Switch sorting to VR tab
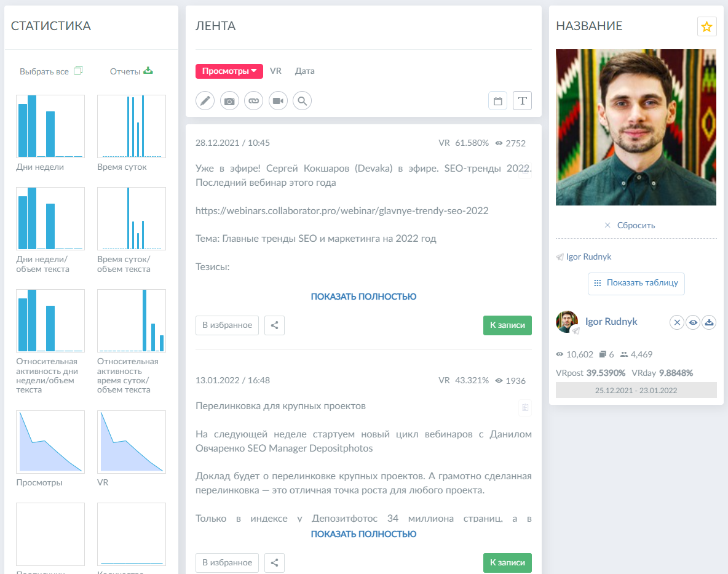 coord(275,71)
